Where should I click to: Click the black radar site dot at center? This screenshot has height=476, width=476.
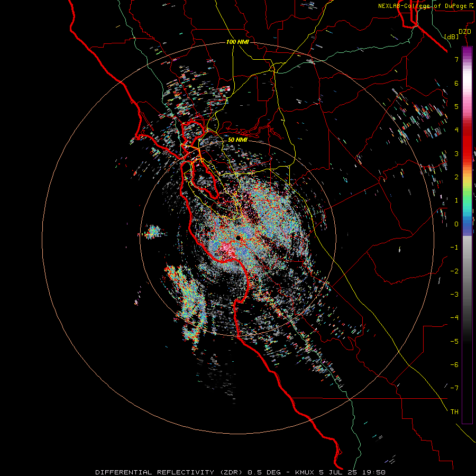[239, 237]
